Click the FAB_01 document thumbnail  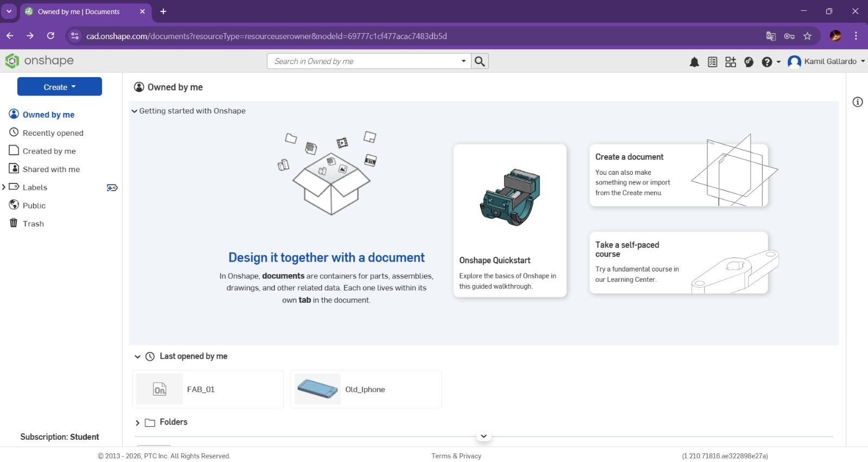click(159, 389)
